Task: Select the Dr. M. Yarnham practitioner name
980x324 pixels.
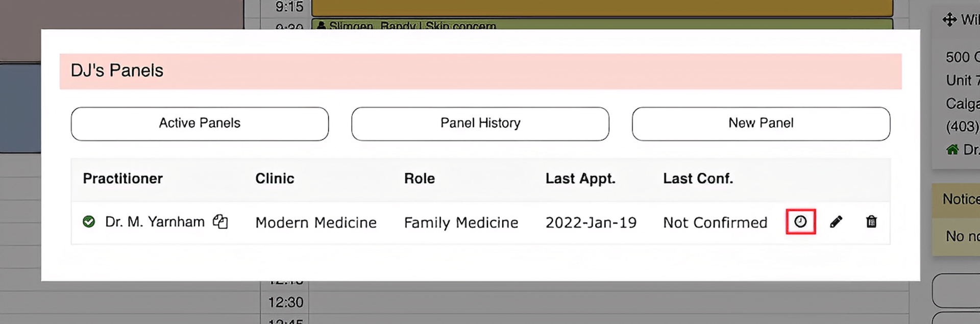Action: tap(155, 222)
